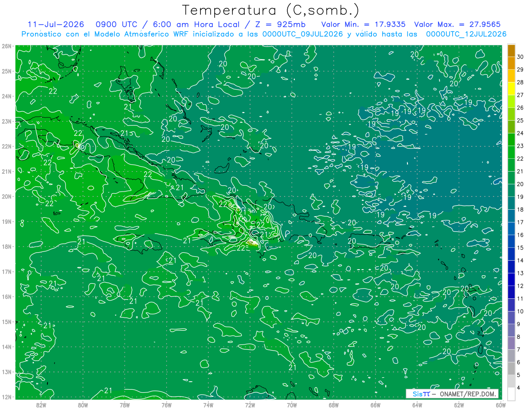Viewport: 532px width, 411px height.
Task: Pick the purple swatch between 8 and 9
Action: [x=511, y=331]
